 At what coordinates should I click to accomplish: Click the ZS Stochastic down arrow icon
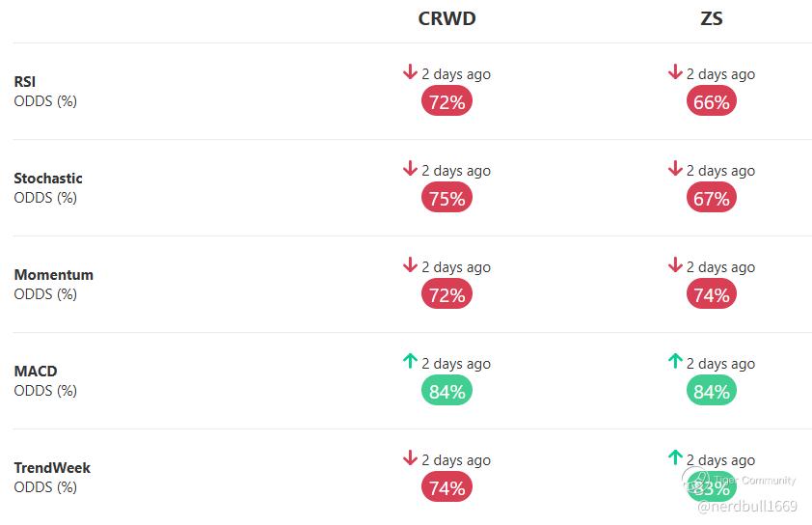click(675, 169)
